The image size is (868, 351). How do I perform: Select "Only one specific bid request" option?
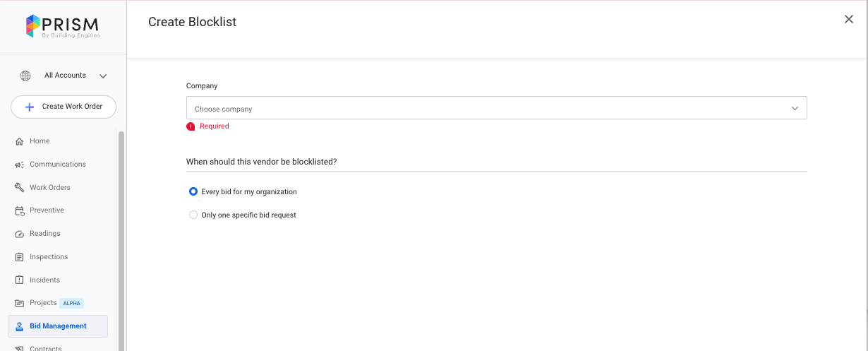pyautogui.click(x=193, y=215)
